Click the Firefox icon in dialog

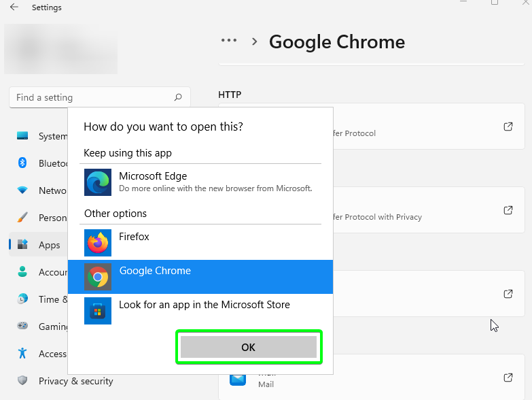[98, 243]
